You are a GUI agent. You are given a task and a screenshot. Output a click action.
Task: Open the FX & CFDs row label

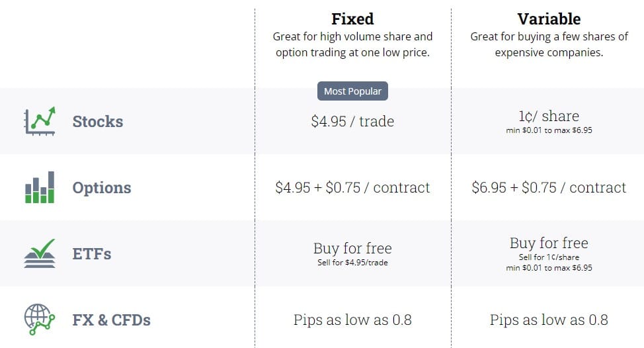coord(112,320)
